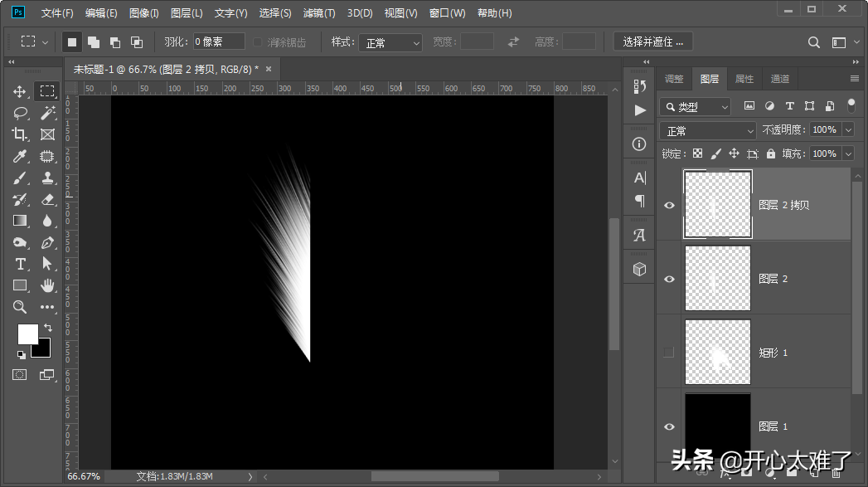Click the 图层 2 layer name
868x487 pixels.
(x=773, y=280)
